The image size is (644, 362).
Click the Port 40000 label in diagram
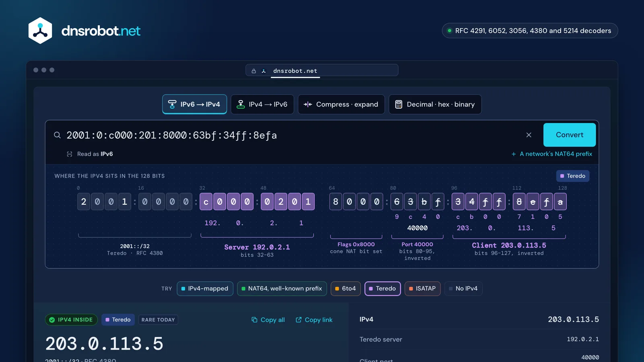point(417,244)
